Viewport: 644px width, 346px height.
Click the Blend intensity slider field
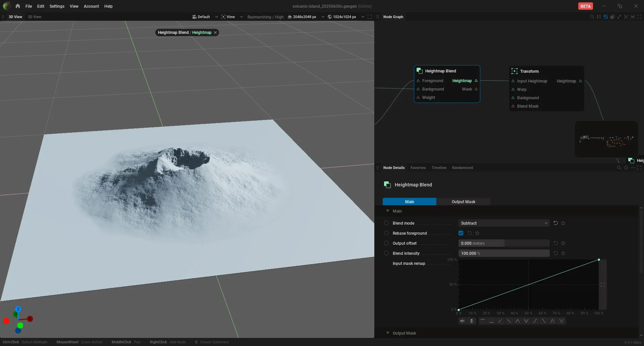[x=504, y=253]
